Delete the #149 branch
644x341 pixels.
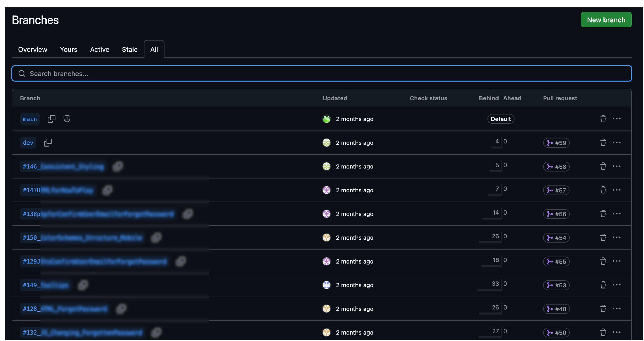click(x=603, y=285)
